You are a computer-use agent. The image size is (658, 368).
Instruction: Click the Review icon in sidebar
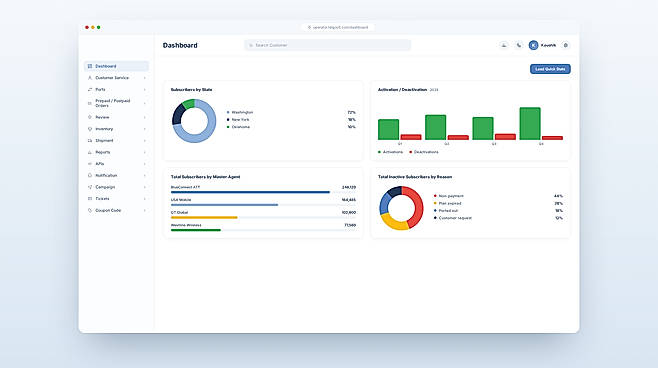tap(90, 117)
